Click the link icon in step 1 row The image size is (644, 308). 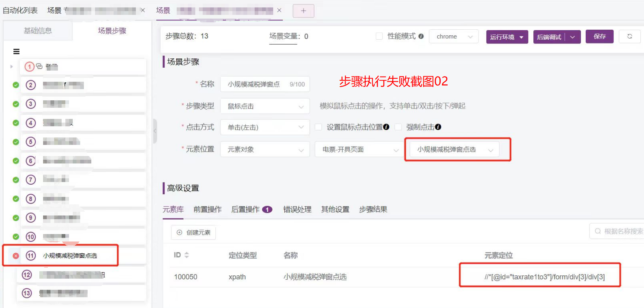(x=39, y=67)
